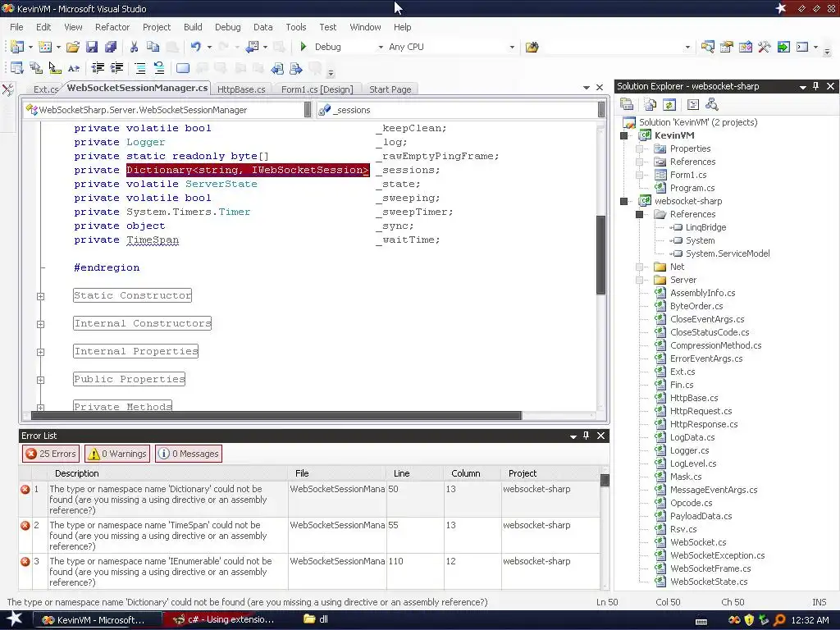Toggle a bookmark on the current line
The image size is (840, 630).
[183, 68]
